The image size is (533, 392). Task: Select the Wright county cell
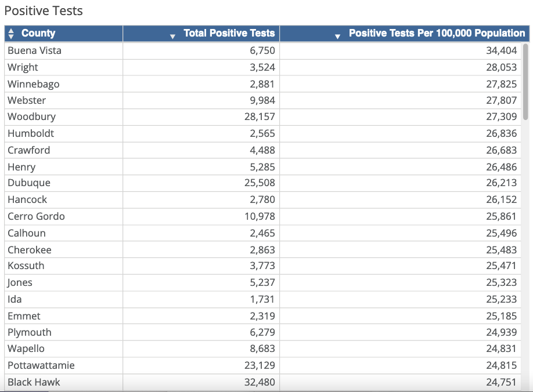[63, 67]
